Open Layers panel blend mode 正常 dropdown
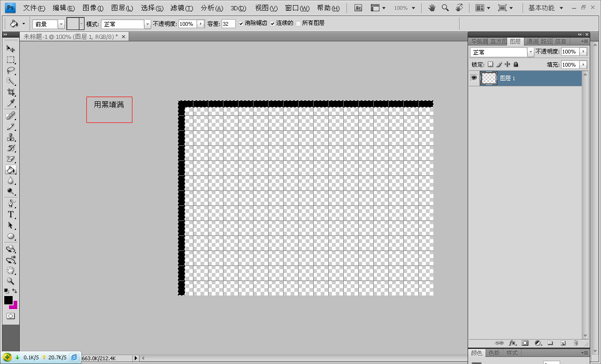601x364 pixels. pos(531,52)
